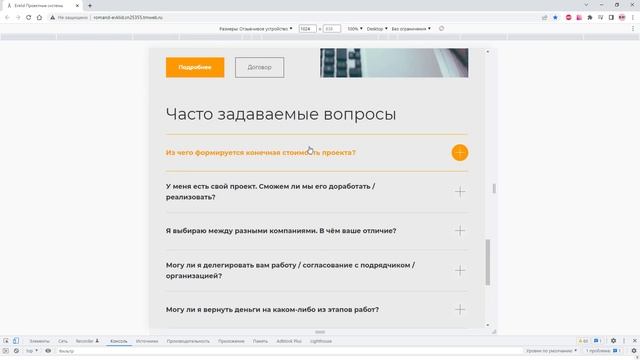Image resolution: width=640 pixels, height=360 pixels.
Task: Click the orange Подробнее button
Action: (195, 67)
